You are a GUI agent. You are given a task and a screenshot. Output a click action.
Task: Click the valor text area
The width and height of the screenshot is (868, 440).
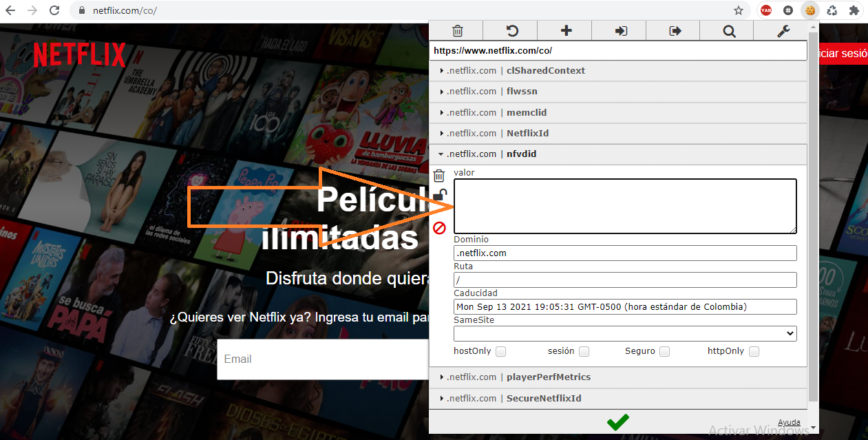625,206
